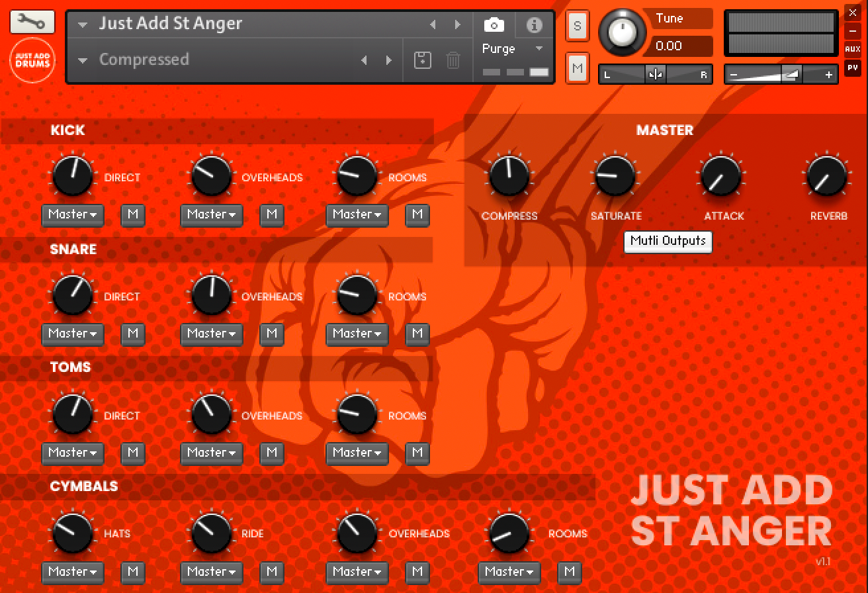Image resolution: width=868 pixels, height=593 pixels.
Task: Click the PV button
Action: [x=852, y=68]
